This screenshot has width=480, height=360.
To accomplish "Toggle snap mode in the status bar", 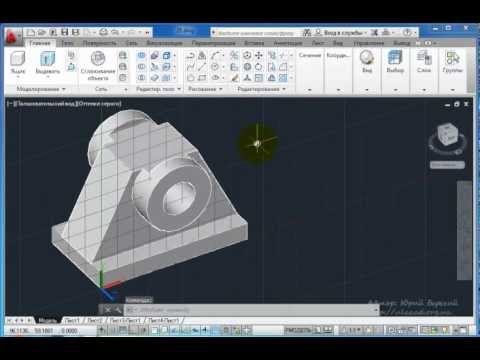I will pos(113,330).
